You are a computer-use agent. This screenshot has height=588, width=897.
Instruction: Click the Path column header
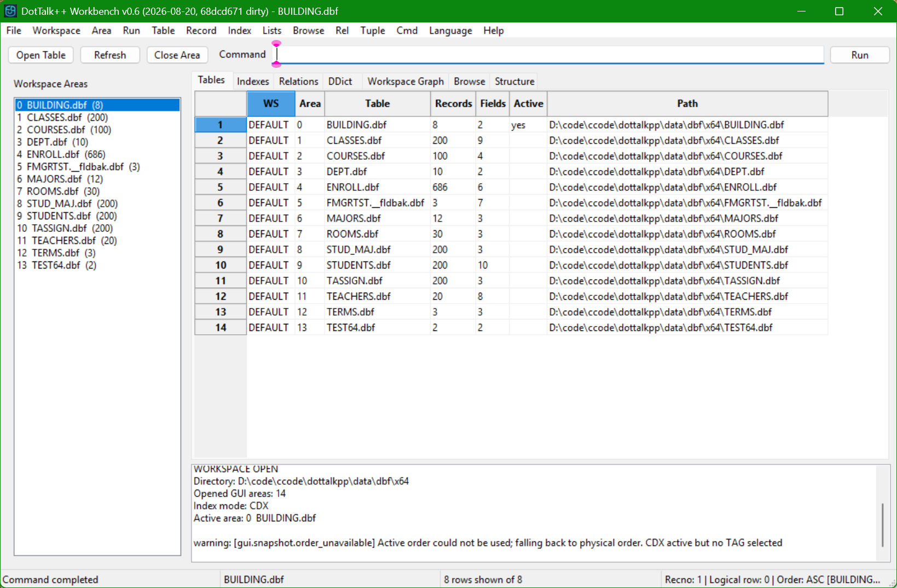687,103
